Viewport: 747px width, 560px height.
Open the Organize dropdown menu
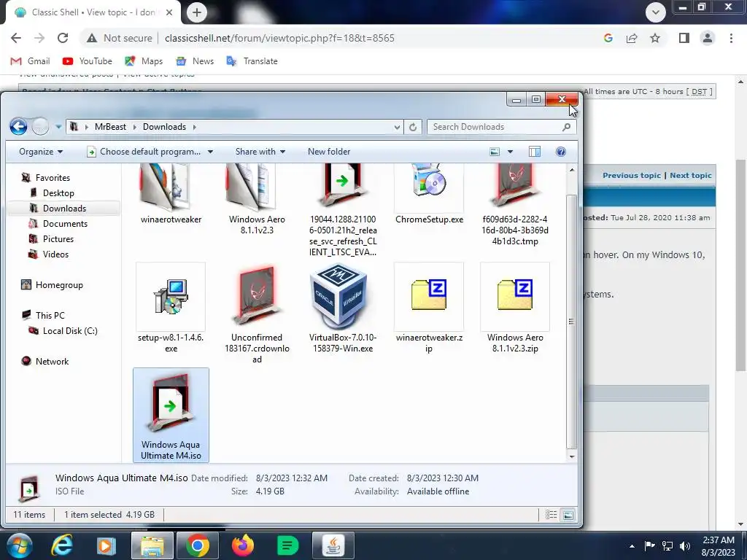(41, 152)
